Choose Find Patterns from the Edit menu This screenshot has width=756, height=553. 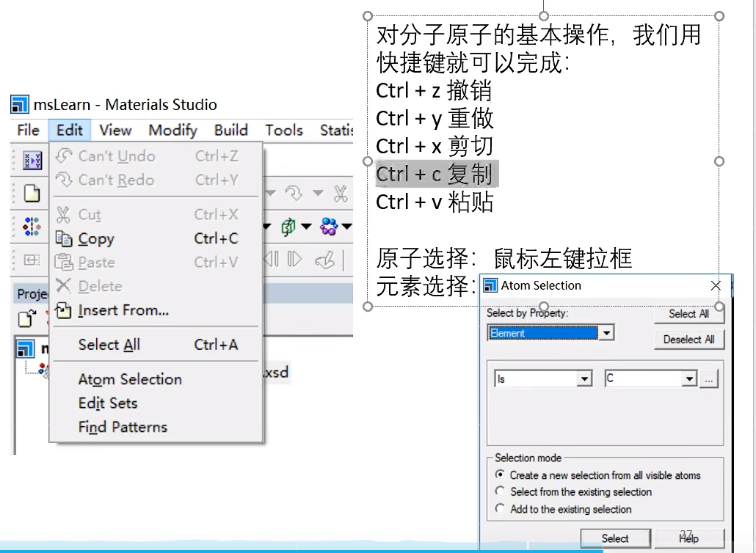(x=123, y=427)
